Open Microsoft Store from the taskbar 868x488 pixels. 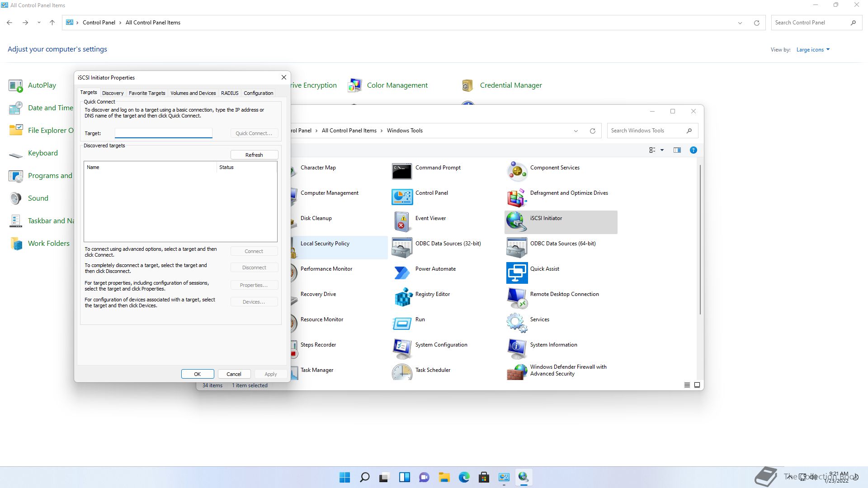pyautogui.click(x=484, y=477)
